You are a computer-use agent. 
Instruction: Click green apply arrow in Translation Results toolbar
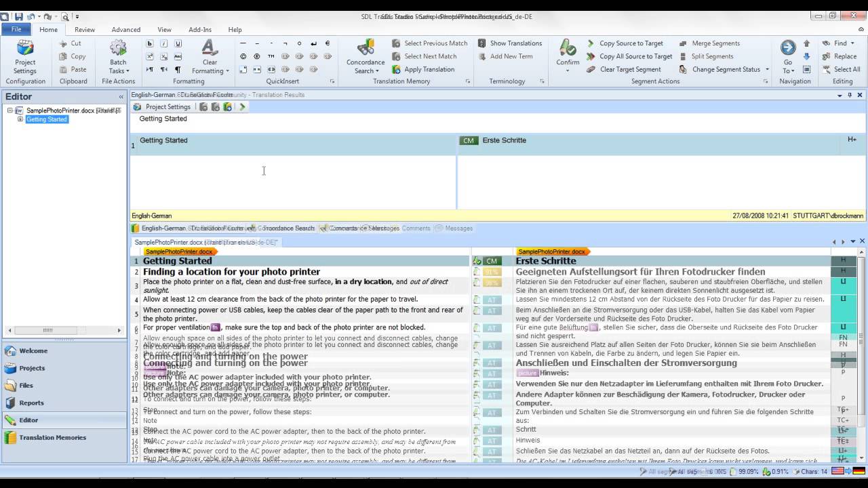[242, 106]
